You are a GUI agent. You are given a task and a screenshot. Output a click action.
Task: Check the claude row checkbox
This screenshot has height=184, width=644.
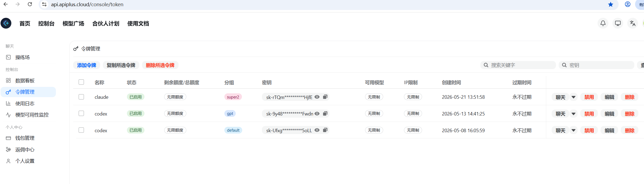tap(81, 97)
